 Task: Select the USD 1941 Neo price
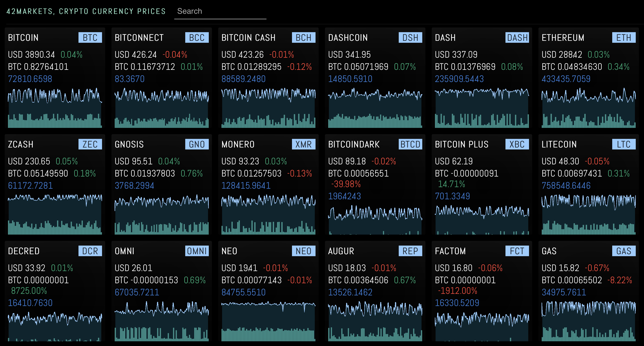click(239, 268)
